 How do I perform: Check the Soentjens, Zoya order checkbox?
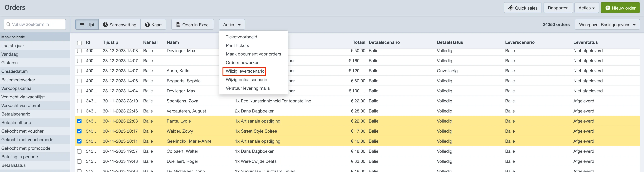pyautogui.click(x=79, y=101)
